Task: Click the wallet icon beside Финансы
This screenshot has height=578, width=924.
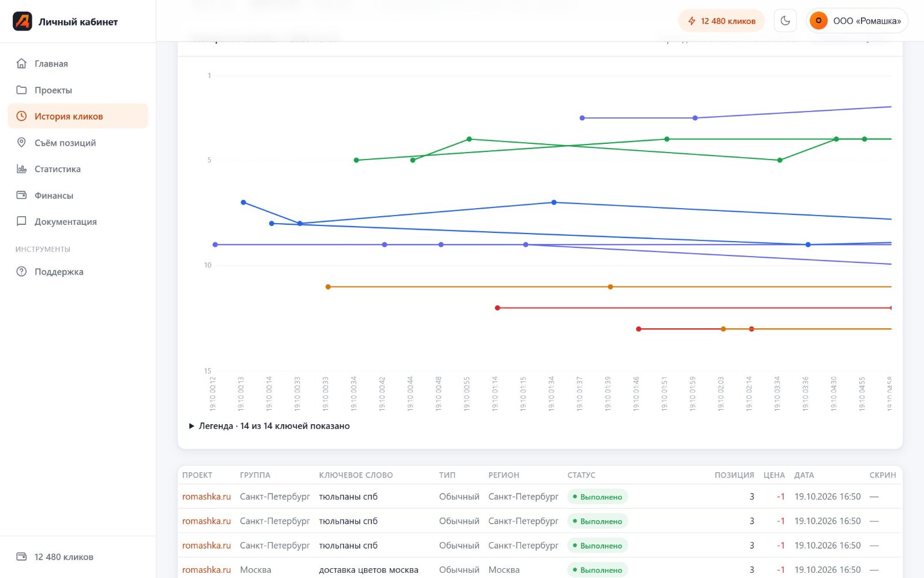Action: tap(21, 195)
